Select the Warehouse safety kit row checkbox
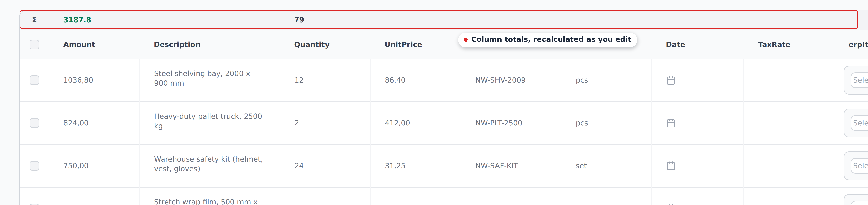Image resolution: width=868 pixels, height=205 pixels. (34, 166)
